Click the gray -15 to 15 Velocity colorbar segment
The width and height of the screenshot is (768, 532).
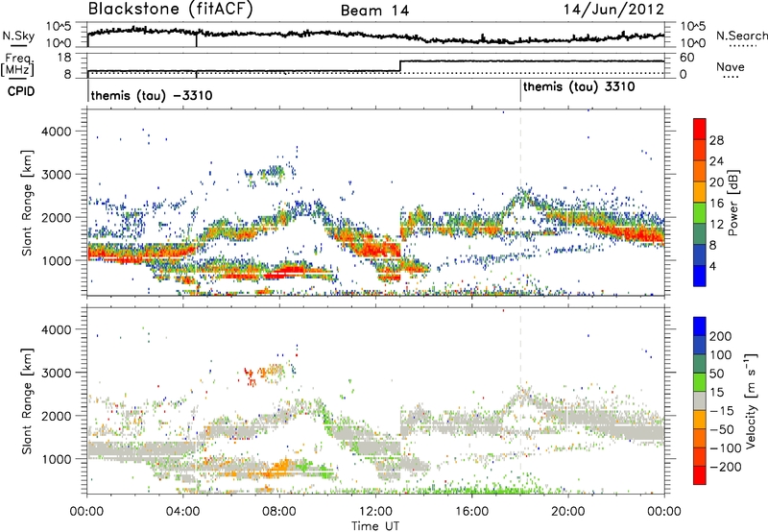click(x=700, y=400)
